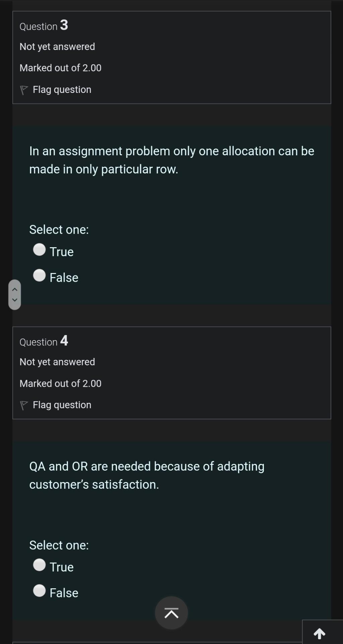Select False for Question 4

pos(39,591)
